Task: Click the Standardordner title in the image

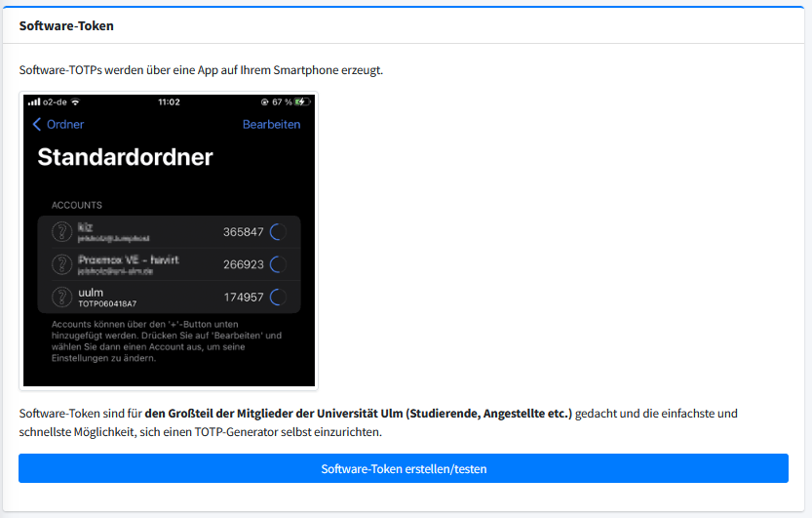Action: pyautogui.click(x=125, y=157)
